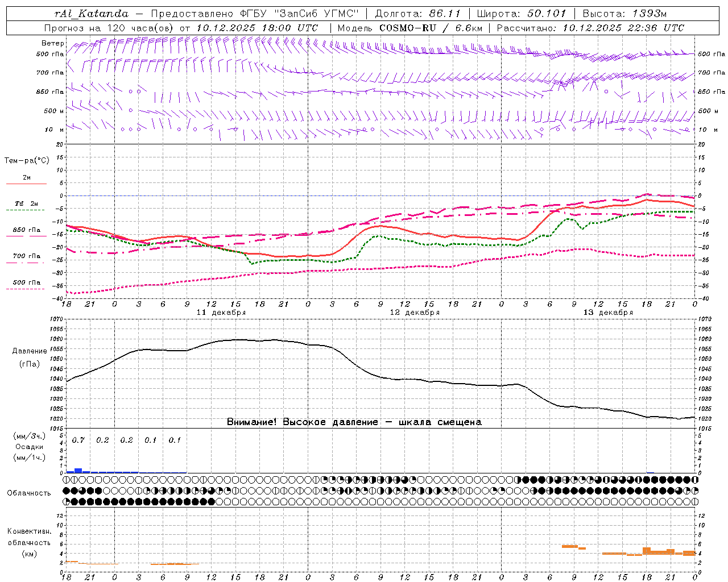Select the Высота: 1393м header field

click(624, 14)
